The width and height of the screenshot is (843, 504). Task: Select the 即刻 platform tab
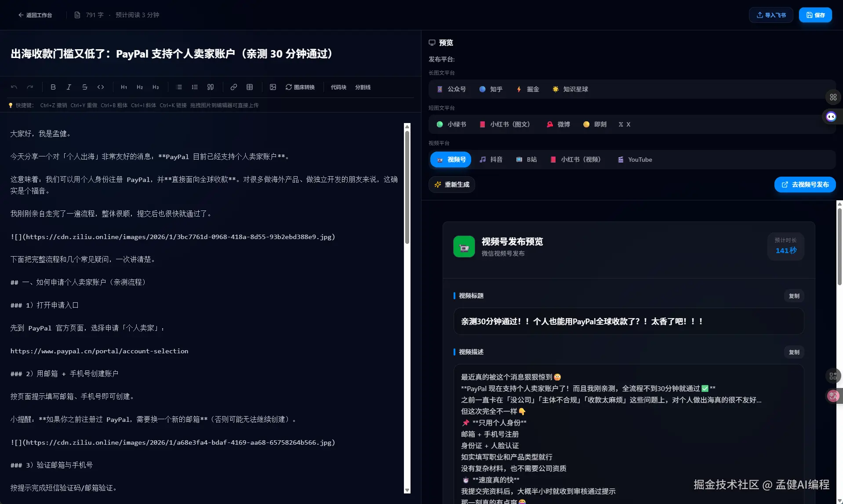(x=595, y=124)
